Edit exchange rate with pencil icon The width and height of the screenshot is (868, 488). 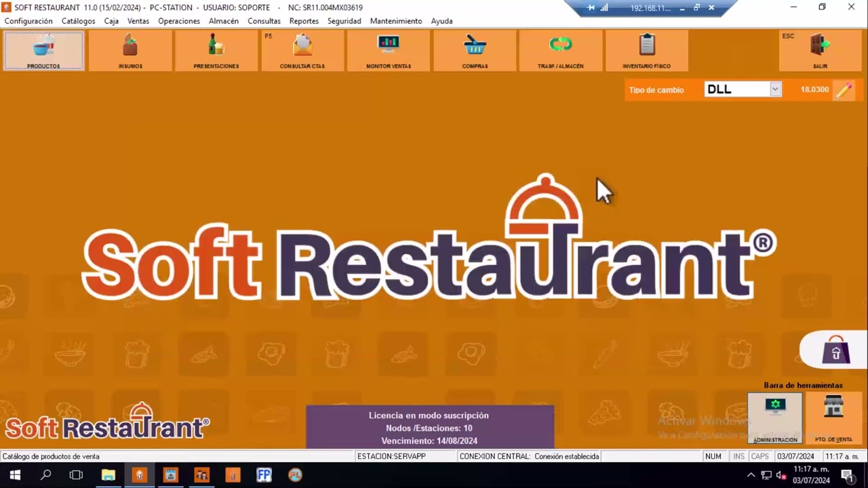point(844,90)
